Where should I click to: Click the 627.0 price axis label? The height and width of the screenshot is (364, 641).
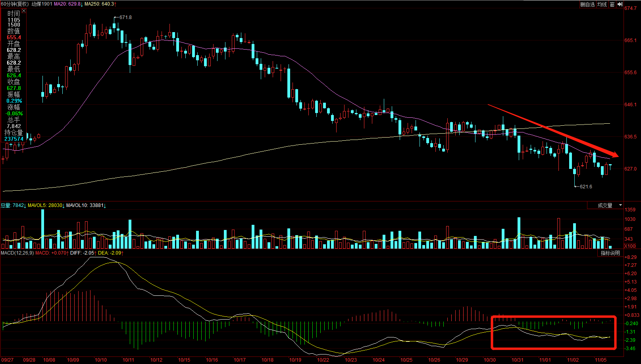point(630,169)
